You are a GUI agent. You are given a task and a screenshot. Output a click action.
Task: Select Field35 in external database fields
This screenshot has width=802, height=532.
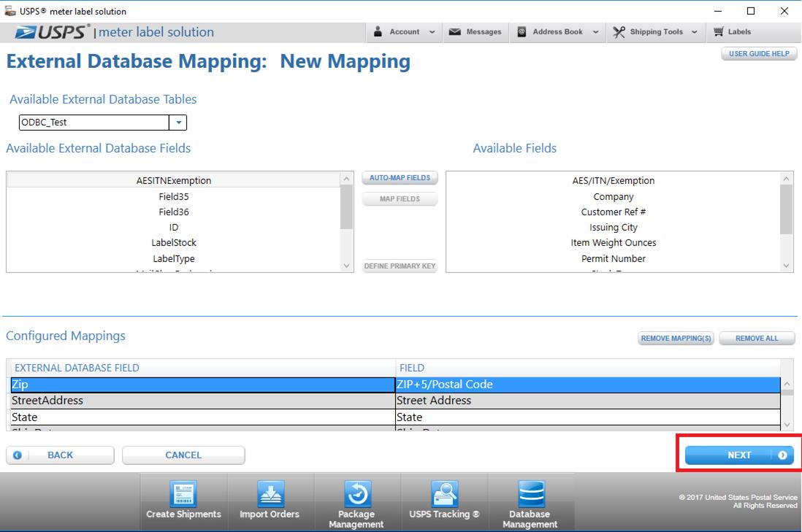click(x=174, y=196)
